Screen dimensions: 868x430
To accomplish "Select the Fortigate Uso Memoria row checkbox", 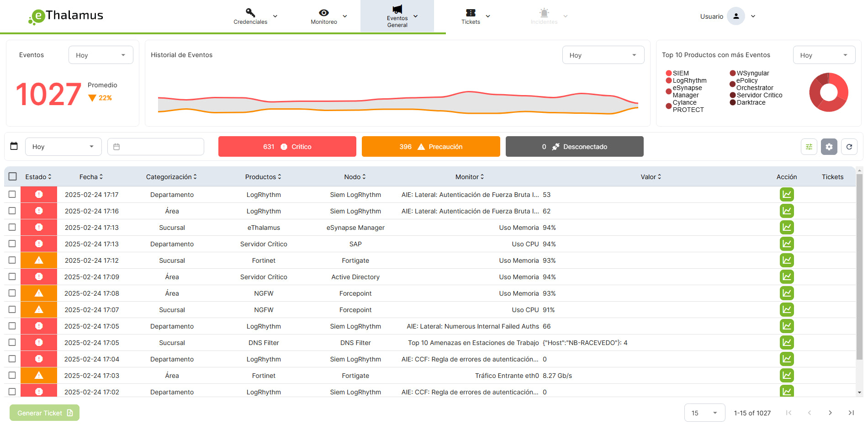I will click(12, 260).
